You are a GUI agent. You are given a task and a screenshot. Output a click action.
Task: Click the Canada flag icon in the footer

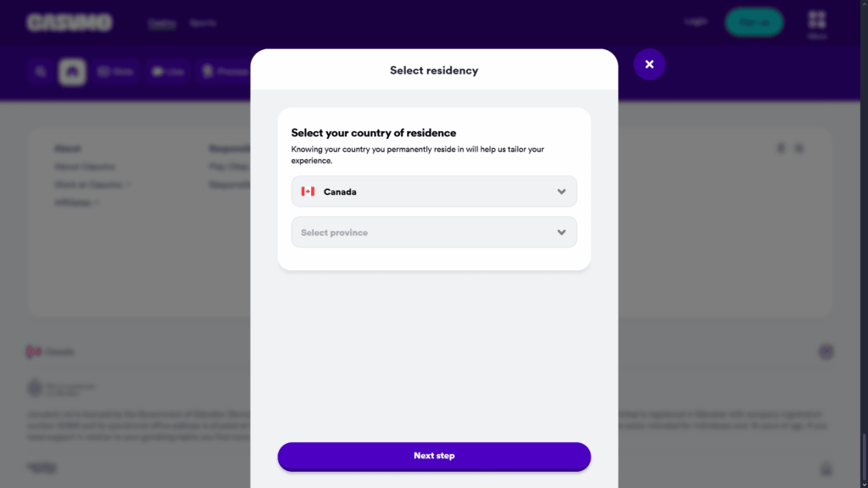[x=32, y=352]
